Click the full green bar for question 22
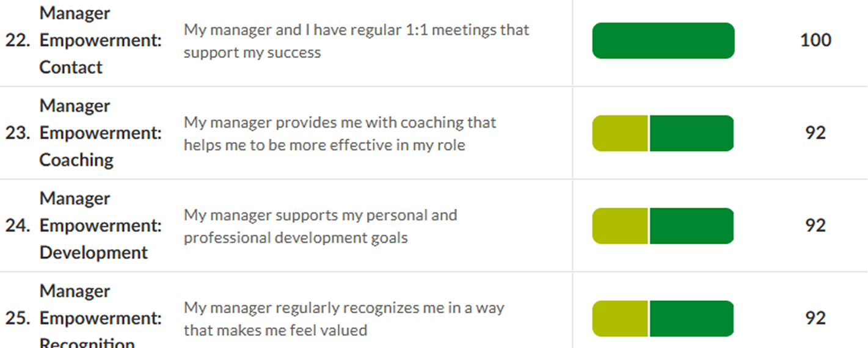This screenshot has width=868, height=348. pos(663,41)
